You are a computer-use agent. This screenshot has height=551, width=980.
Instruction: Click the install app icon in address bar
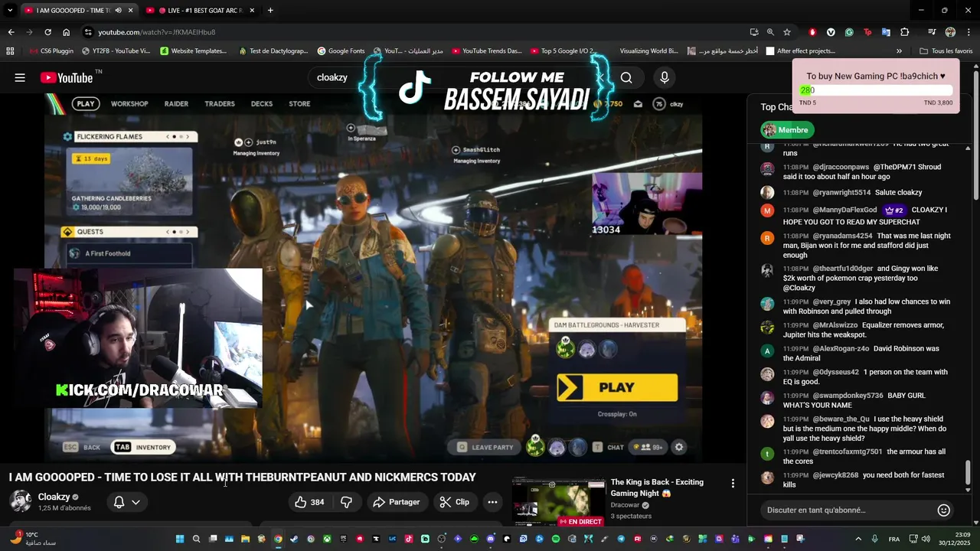coord(754,32)
